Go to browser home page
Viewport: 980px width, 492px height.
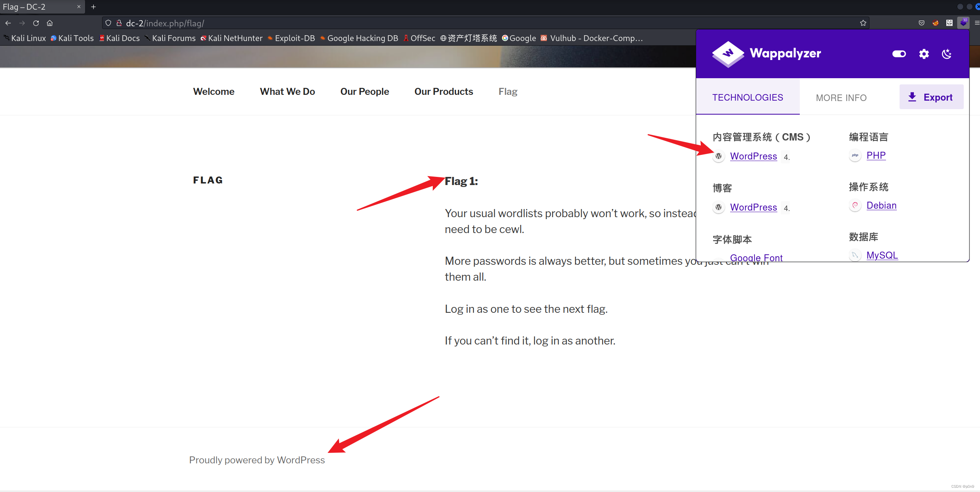pyautogui.click(x=50, y=23)
